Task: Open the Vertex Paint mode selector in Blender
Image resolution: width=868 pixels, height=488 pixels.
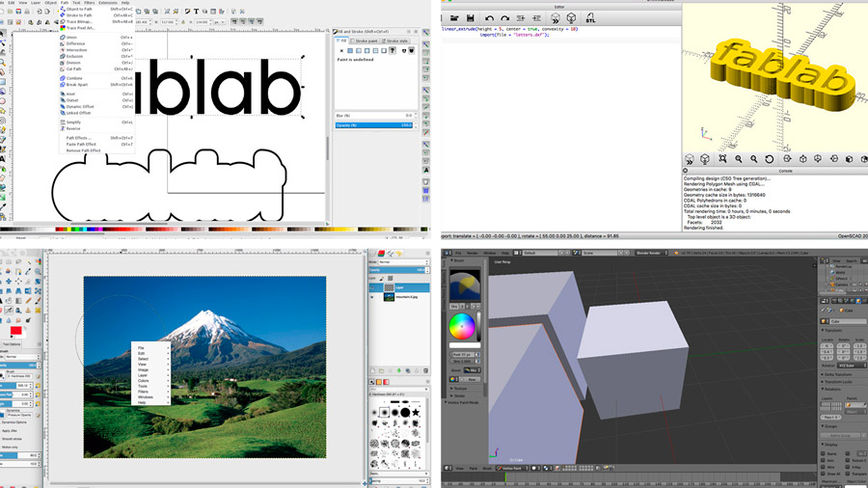Action: pyautogui.click(x=512, y=468)
